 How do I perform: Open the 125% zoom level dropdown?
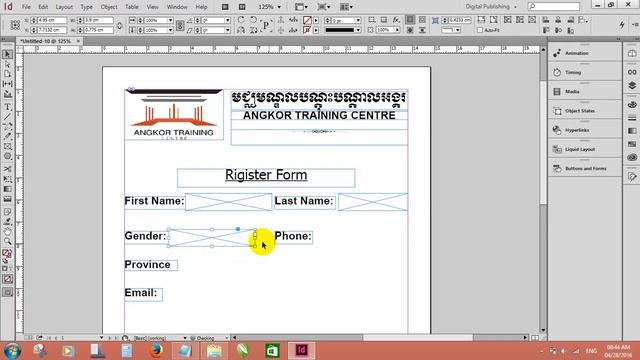[279, 7]
